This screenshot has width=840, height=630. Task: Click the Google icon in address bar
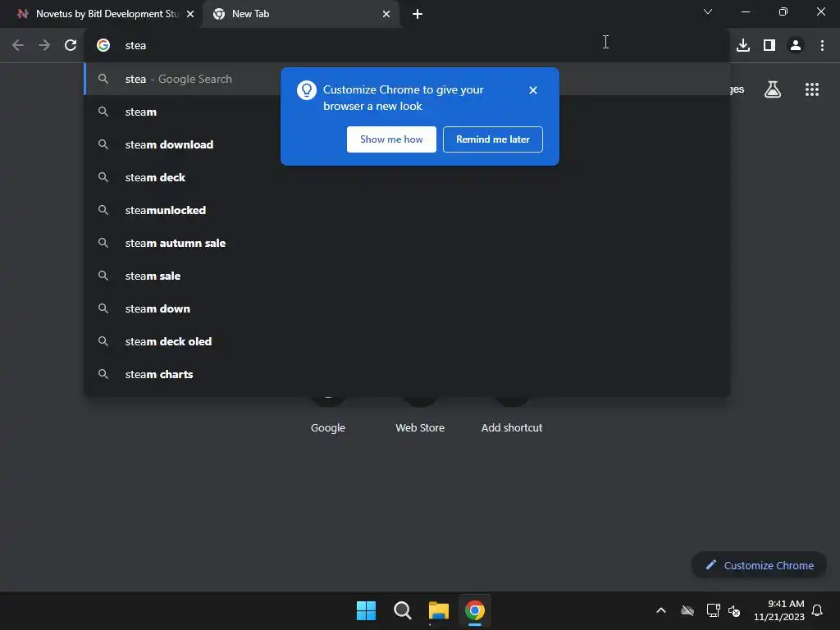click(x=103, y=46)
